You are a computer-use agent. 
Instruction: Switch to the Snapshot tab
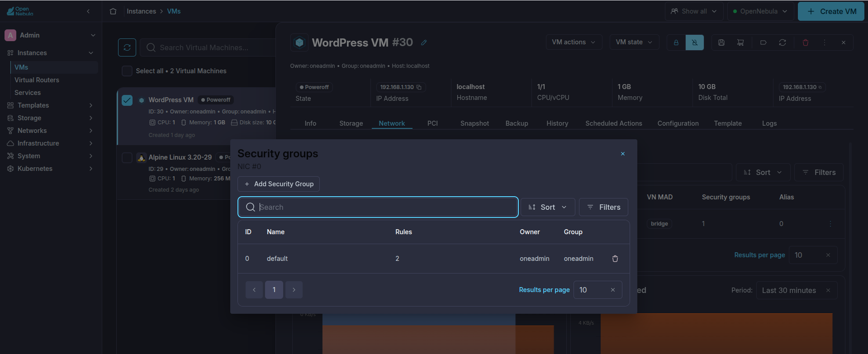click(474, 123)
